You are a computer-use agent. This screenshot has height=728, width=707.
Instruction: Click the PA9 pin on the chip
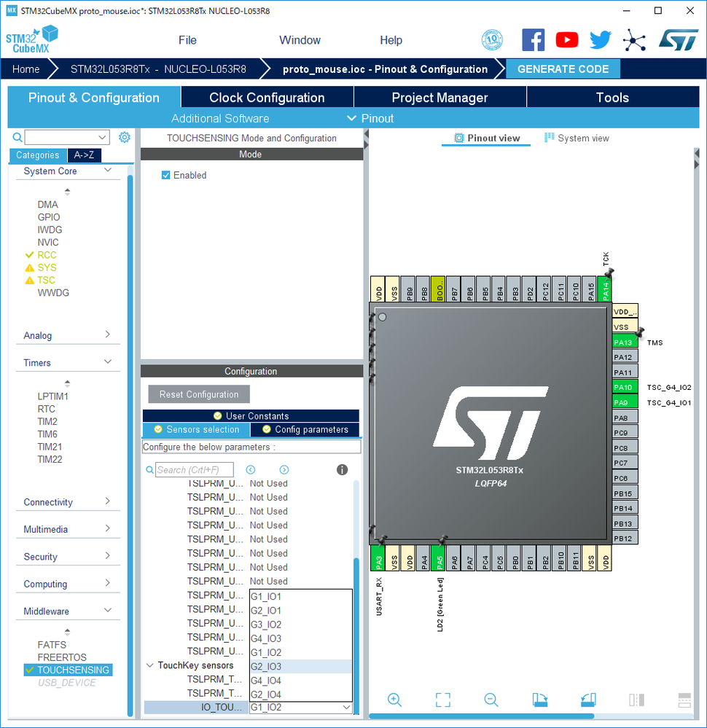(x=625, y=402)
